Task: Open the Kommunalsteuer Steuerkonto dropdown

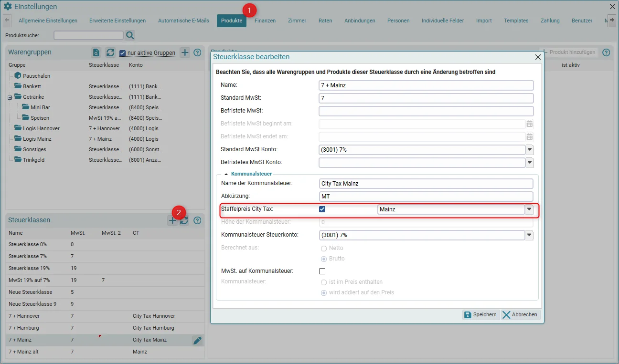Action: coord(530,235)
